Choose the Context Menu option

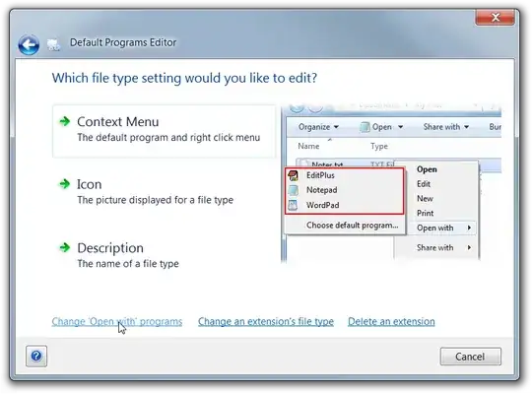(165, 131)
